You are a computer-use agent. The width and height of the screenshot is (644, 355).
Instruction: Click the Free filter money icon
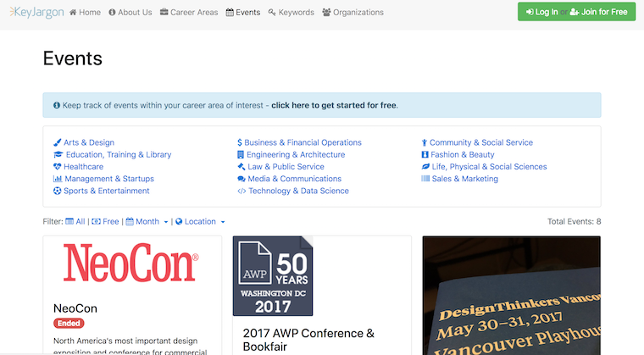click(x=96, y=221)
